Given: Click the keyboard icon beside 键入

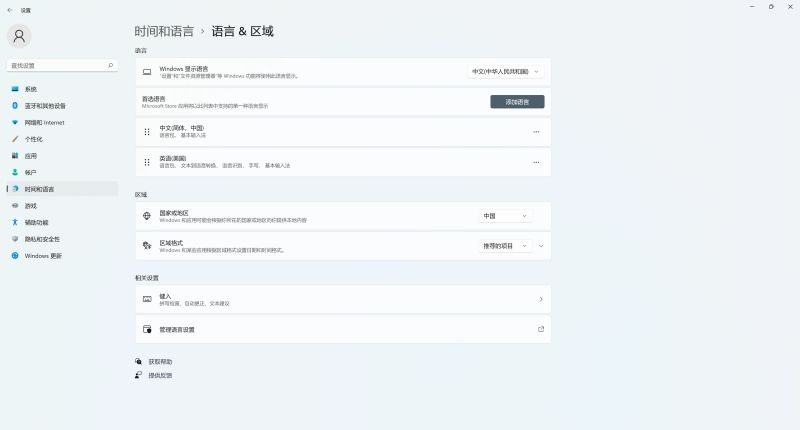Looking at the screenshot, I should pyautogui.click(x=147, y=299).
